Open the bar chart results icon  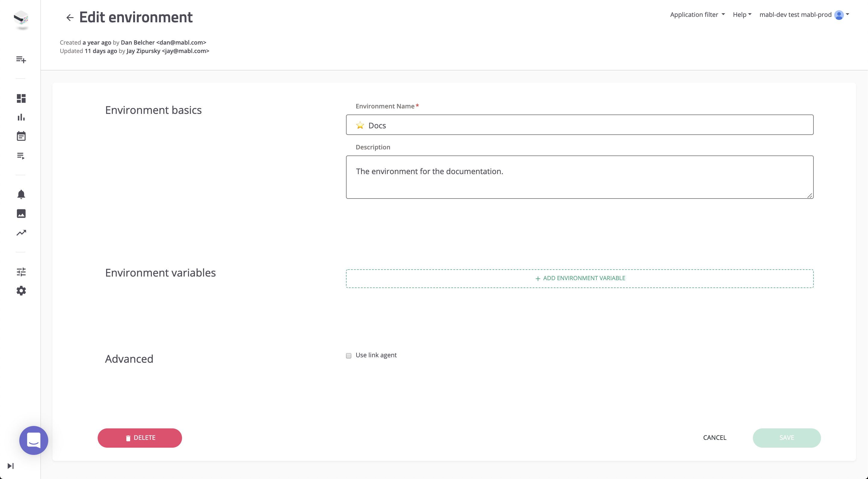(x=21, y=117)
